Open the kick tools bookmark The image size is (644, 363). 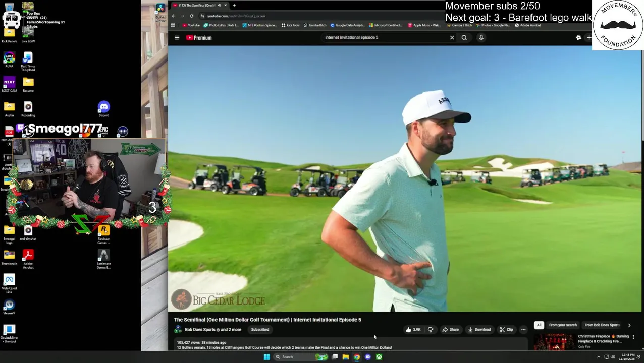click(290, 25)
